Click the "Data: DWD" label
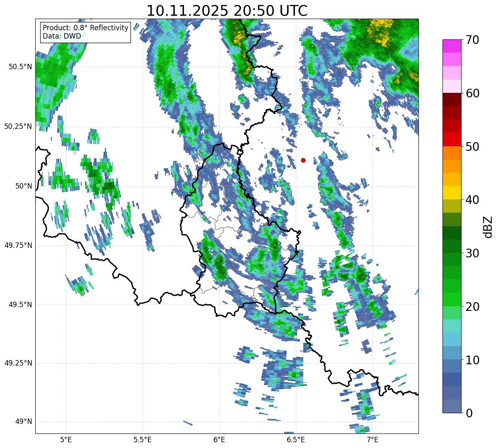 click(62, 36)
